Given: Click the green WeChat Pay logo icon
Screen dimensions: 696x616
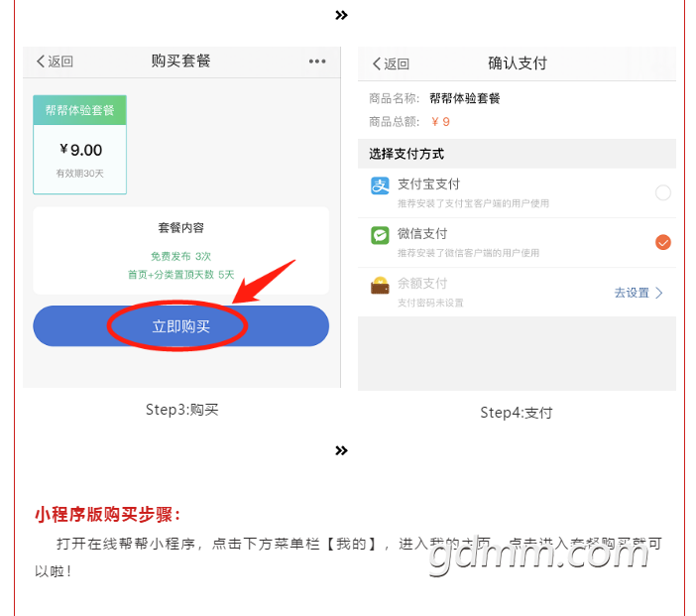Looking at the screenshot, I should 380,236.
